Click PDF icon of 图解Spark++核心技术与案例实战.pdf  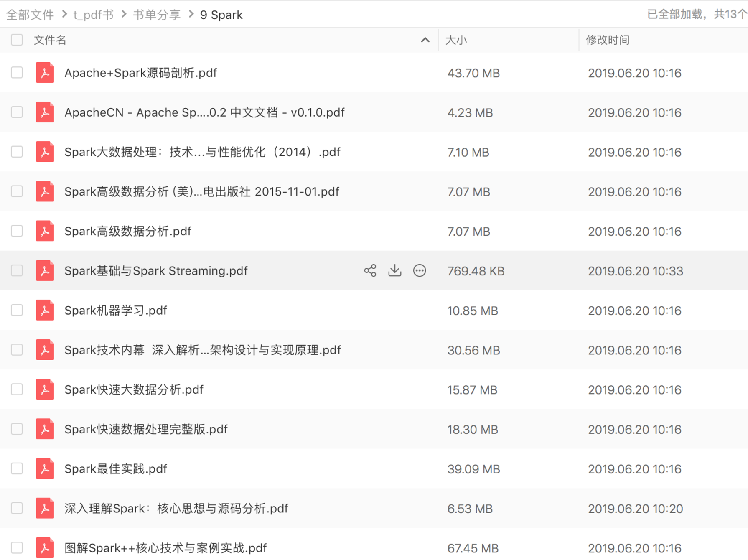click(x=45, y=548)
